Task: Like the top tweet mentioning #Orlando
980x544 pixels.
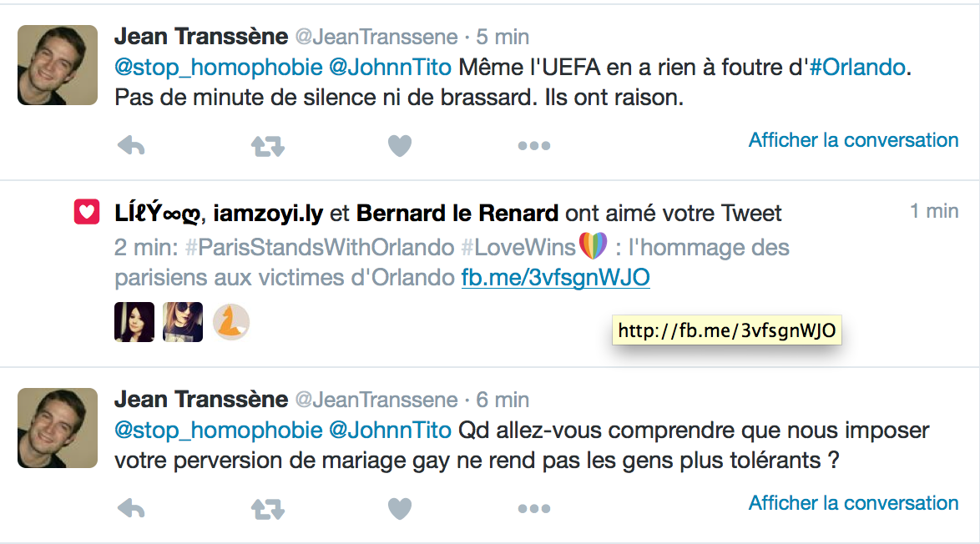Action: coord(400,147)
